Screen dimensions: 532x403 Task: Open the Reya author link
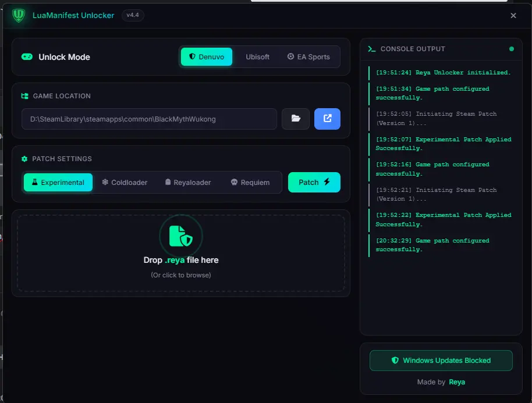pyautogui.click(x=457, y=382)
